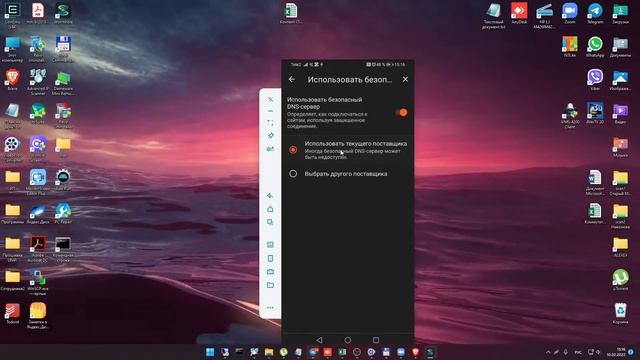Tap the Android back navigation triangle
The width and height of the screenshot is (640, 360).
(319, 340)
